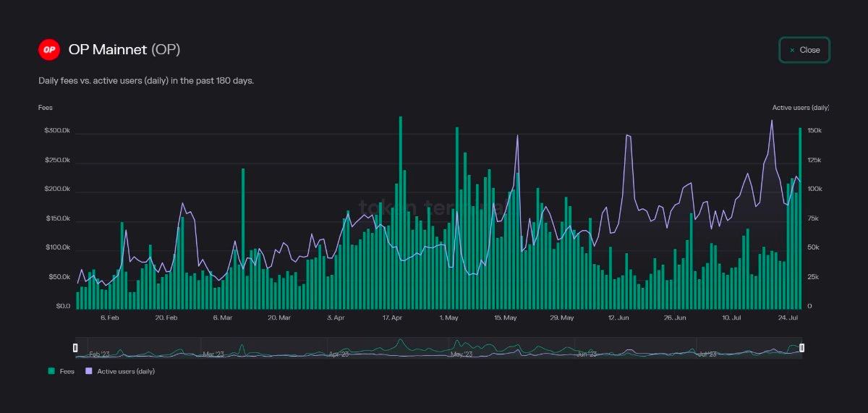
Task: Click the 150k right axis label
Action: pos(814,131)
